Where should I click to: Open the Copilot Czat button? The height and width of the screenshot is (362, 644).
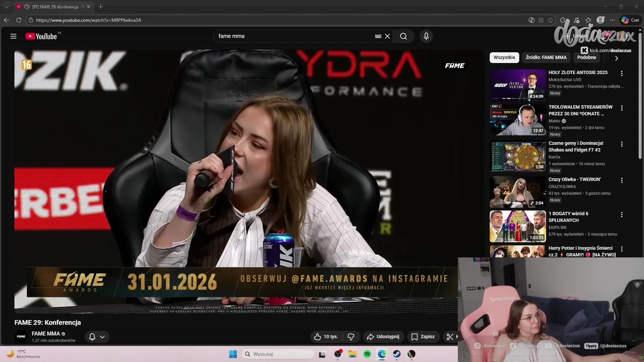click(x=630, y=20)
